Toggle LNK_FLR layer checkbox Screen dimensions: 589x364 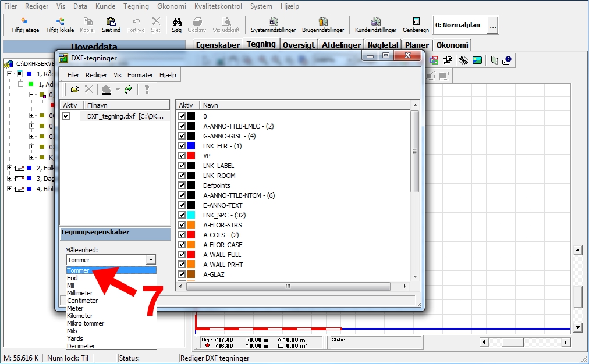click(182, 145)
